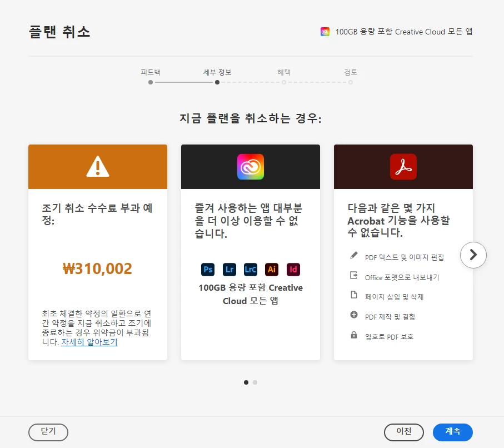Click the blue 계속 button

(x=452, y=432)
